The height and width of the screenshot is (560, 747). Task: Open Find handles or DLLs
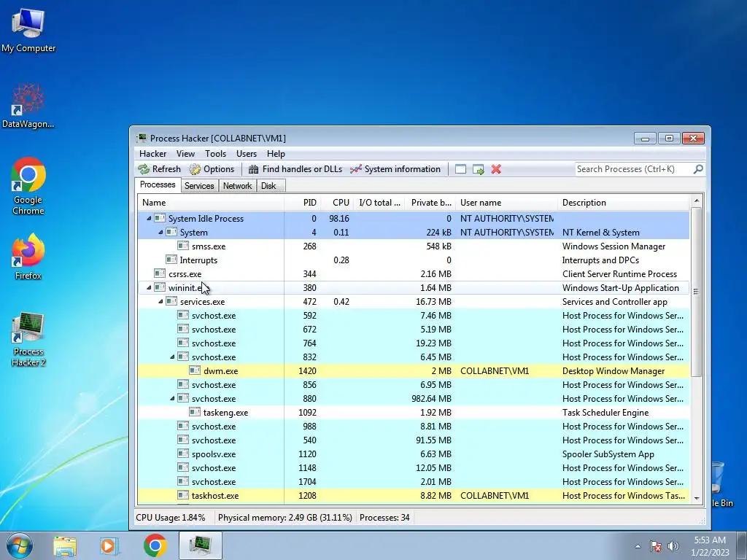tap(295, 169)
